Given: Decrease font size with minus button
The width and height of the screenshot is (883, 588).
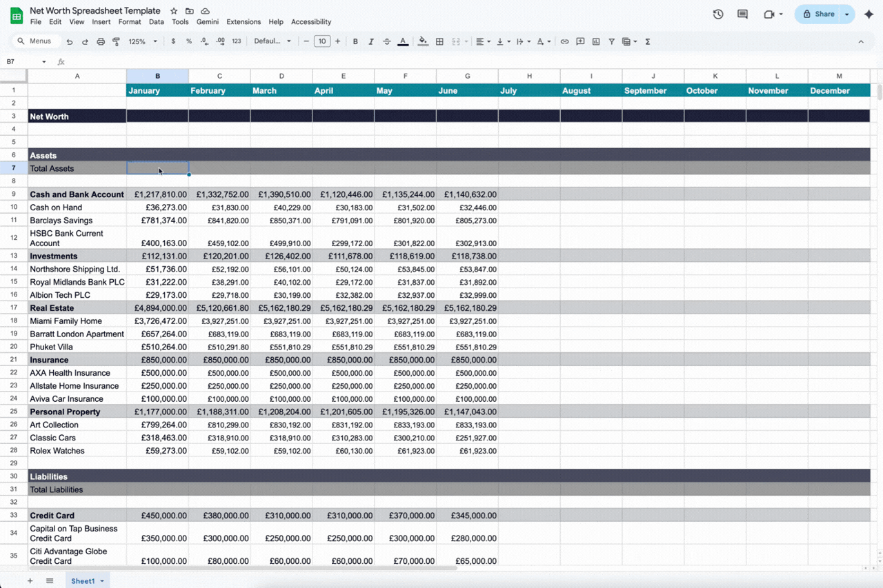Looking at the screenshot, I should click(x=306, y=41).
